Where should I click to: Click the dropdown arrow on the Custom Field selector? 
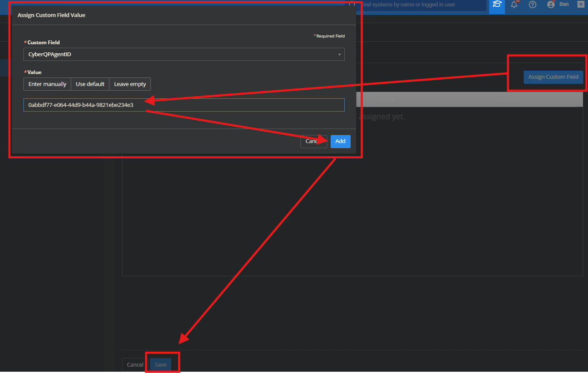click(340, 54)
